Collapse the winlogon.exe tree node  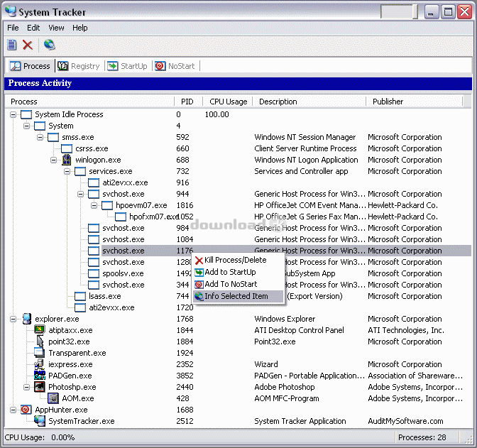pyautogui.click(x=53, y=160)
